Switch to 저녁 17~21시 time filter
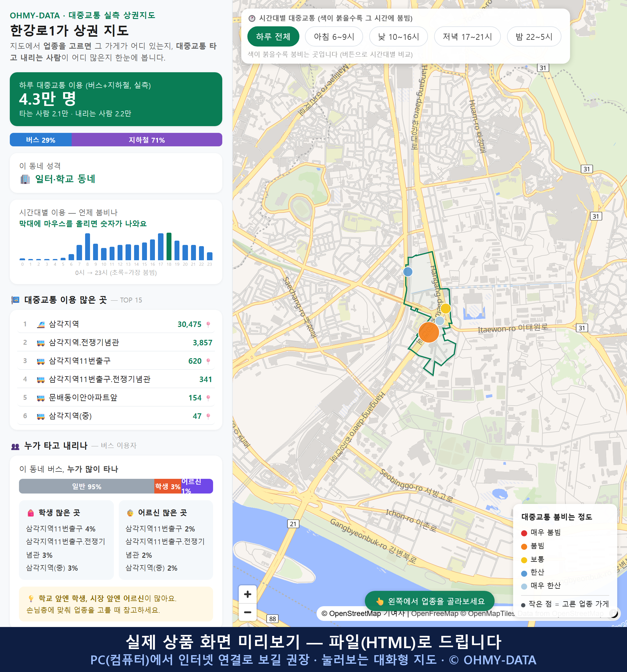 click(467, 36)
